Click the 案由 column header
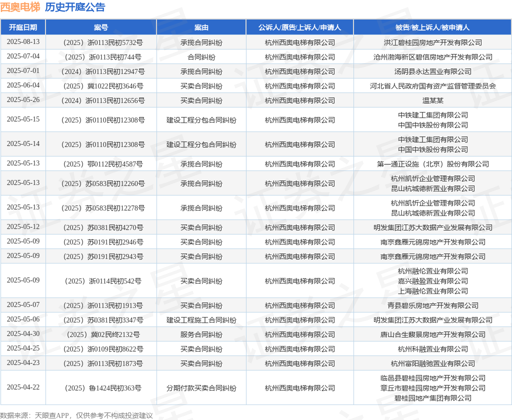This screenshot has width=512, height=420. (201, 27)
